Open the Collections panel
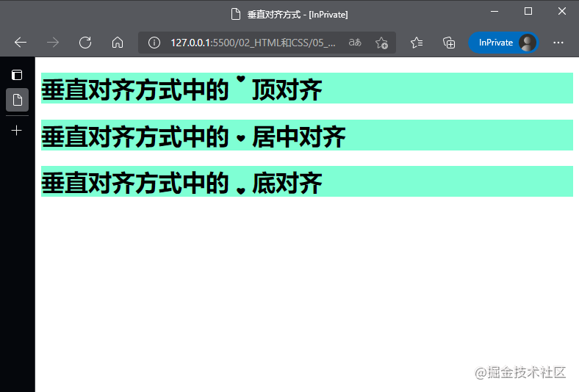This screenshot has width=579, height=392. pyautogui.click(x=449, y=43)
